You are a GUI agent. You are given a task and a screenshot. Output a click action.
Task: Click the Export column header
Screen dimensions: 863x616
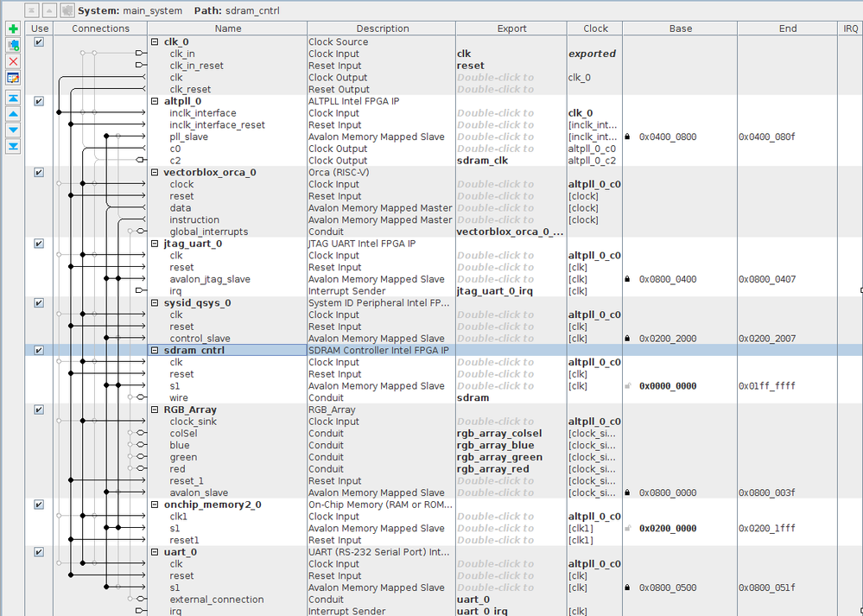[512, 29]
